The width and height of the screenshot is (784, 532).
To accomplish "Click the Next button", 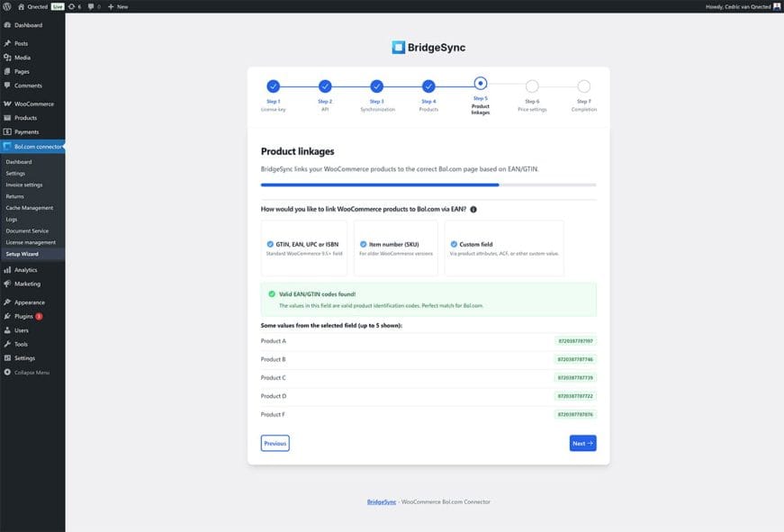I will tap(582, 443).
